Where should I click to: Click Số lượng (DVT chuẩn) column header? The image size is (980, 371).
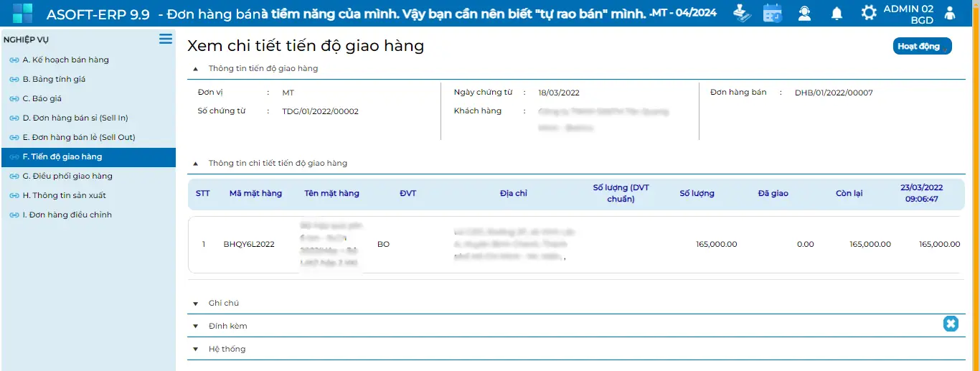621,194
